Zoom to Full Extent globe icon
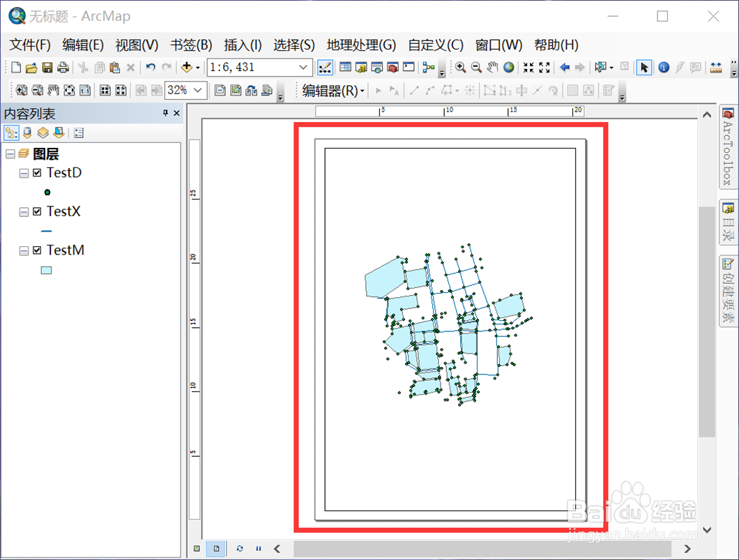The width and height of the screenshot is (739, 560). (x=508, y=68)
